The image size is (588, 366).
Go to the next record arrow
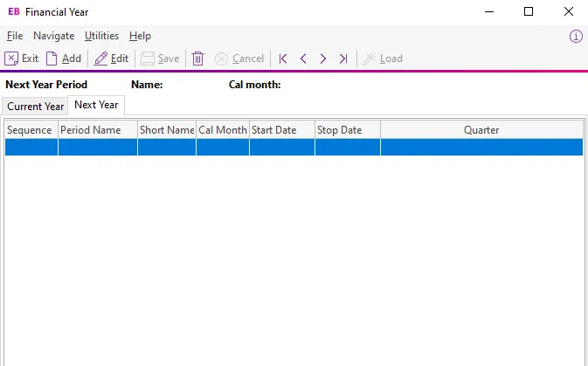pyautogui.click(x=323, y=59)
